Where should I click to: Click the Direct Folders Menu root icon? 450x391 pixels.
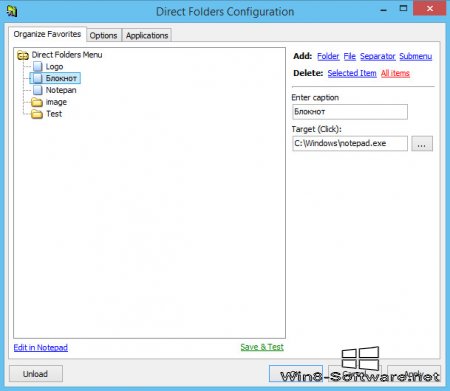click(x=23, y=55)
